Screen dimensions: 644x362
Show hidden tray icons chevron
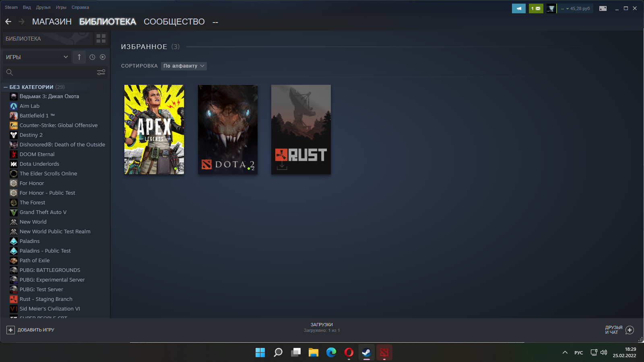[565, 352]
